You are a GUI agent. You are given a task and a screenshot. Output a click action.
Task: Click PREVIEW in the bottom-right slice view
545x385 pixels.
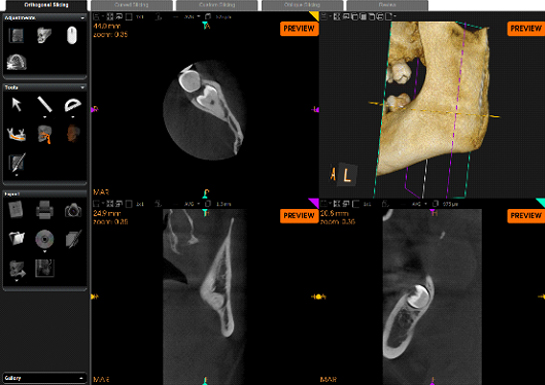pyautogui.click(x=526, y=216)
